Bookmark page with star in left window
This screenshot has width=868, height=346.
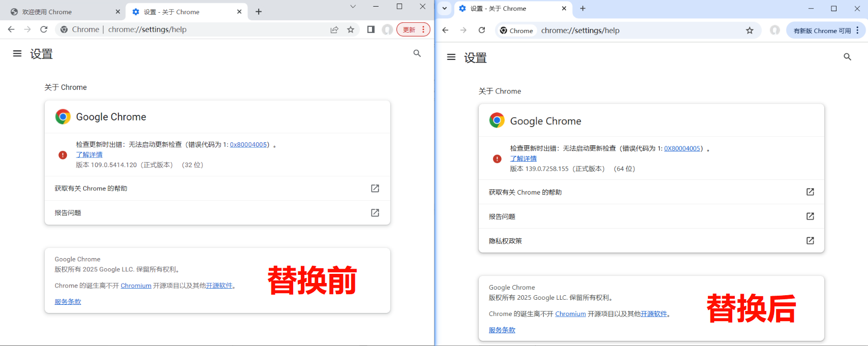(x=351, y=29)
